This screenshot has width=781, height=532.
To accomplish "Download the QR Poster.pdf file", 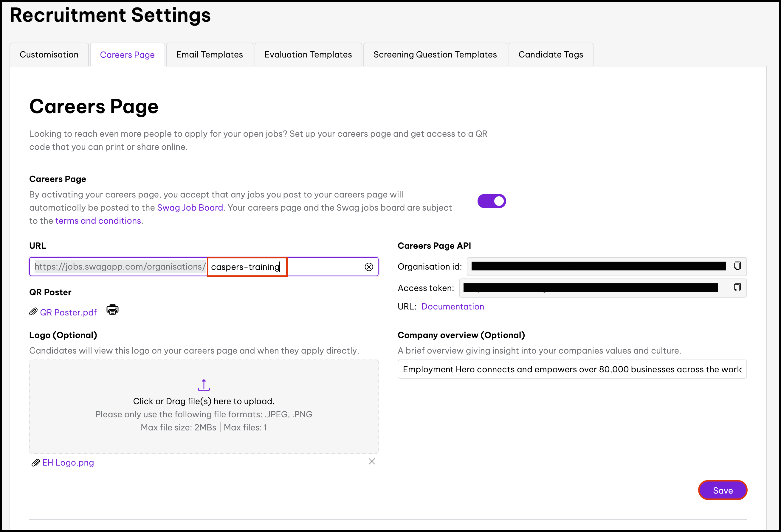I will tap(68, 312).
